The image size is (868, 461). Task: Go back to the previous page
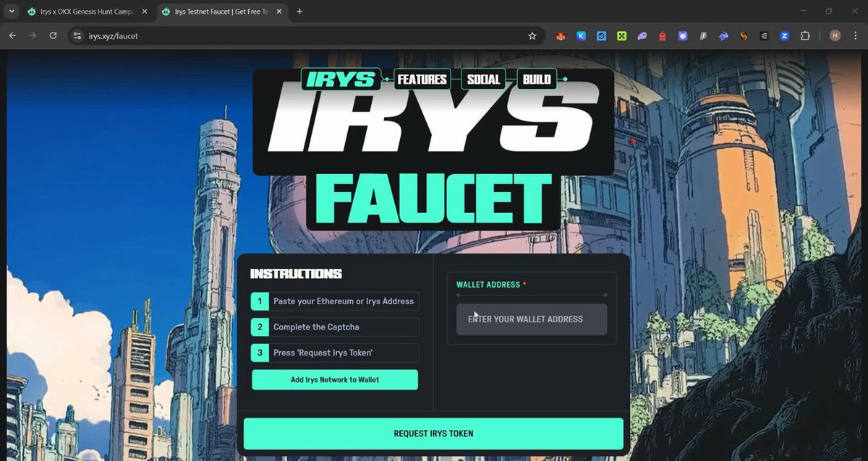[x=12, y=35]
